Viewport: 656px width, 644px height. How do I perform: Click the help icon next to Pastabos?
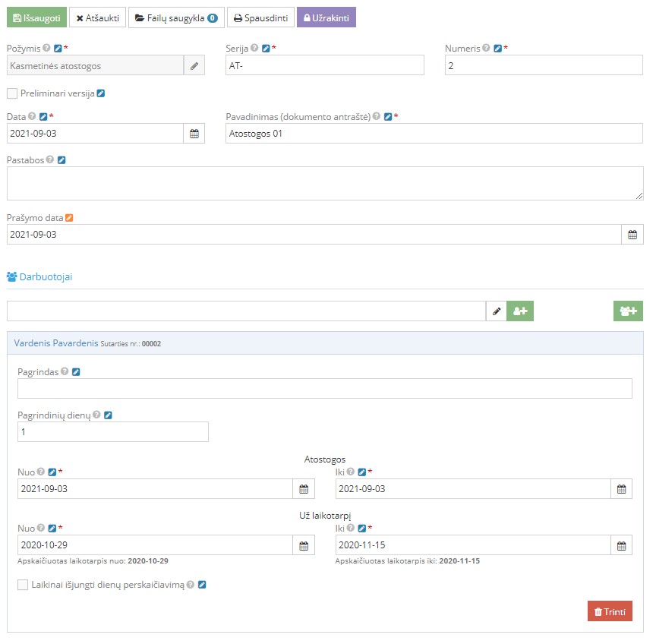[50, 160]
